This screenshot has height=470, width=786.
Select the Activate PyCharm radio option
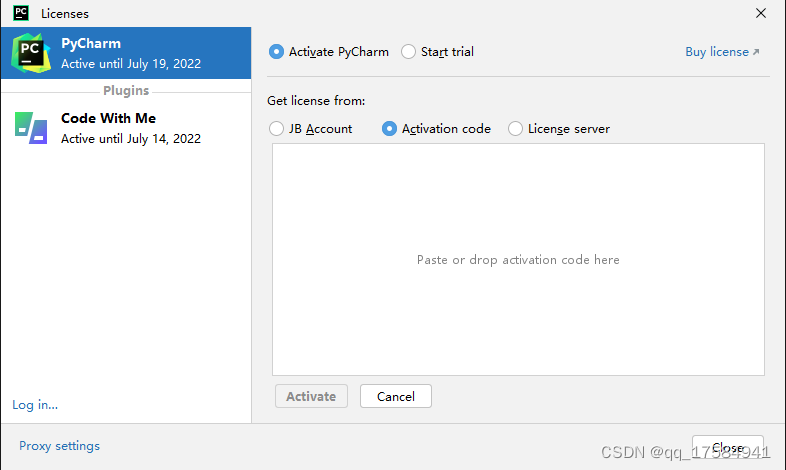click(x=277, y=52)
